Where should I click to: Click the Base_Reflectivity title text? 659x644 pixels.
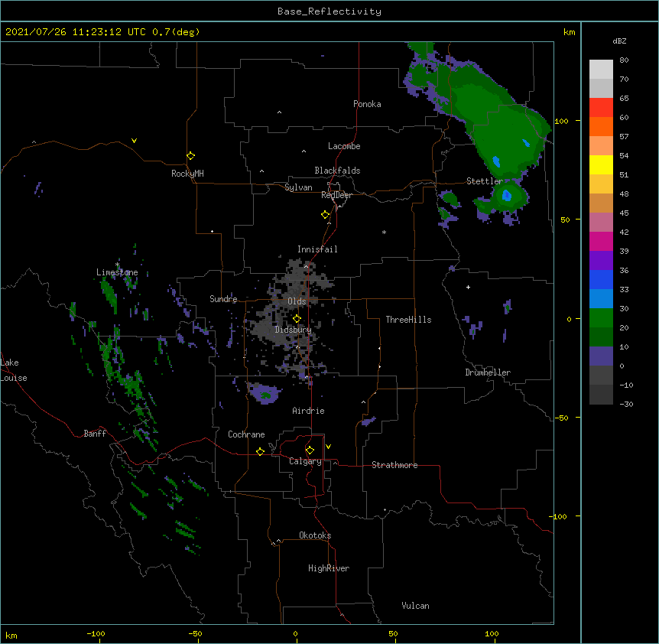pyautogui.click(x=329, y=11)
